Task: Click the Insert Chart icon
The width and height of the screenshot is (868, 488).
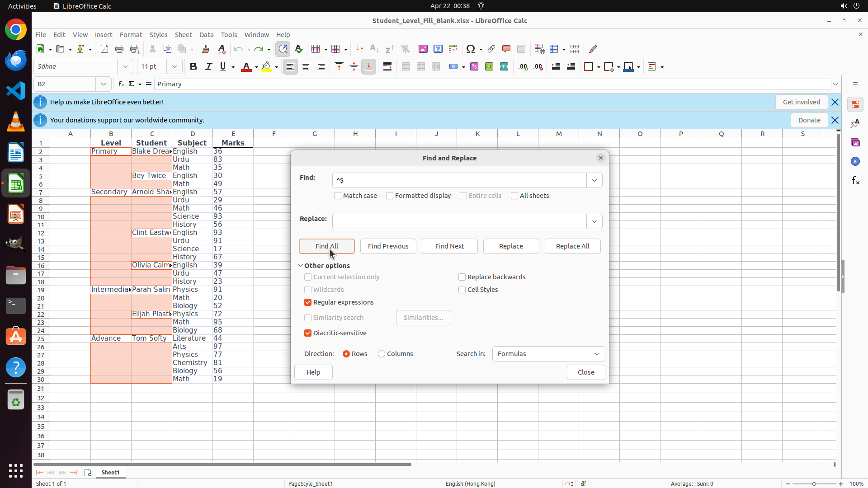Action: tap(438, 49)
